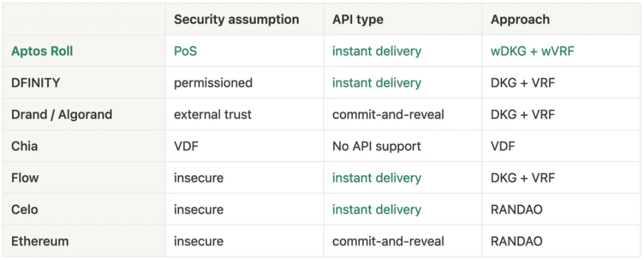Click the wDKG + wVRF cell

532,52
